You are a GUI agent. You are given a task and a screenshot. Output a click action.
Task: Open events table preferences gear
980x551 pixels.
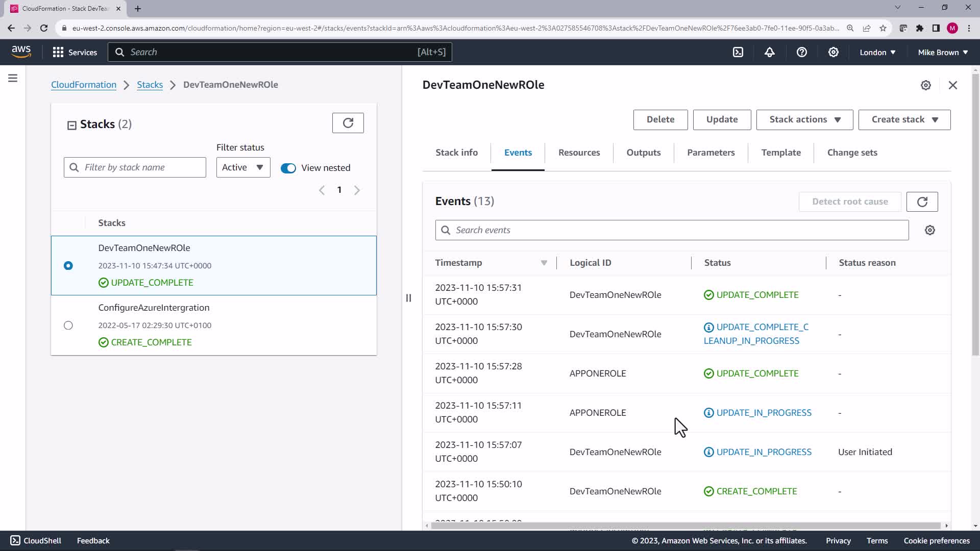click(x=929, y=230)
